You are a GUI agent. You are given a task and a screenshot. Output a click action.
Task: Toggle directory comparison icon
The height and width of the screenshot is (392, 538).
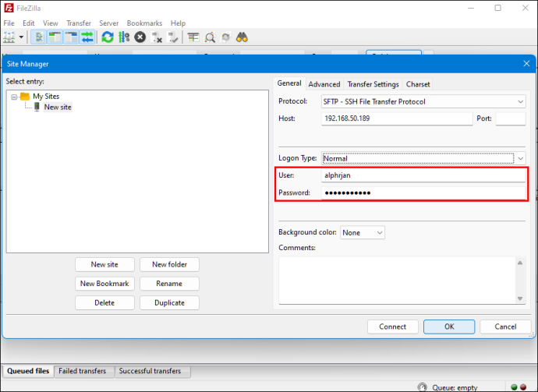pyautogui.click(x=210, y=37)
